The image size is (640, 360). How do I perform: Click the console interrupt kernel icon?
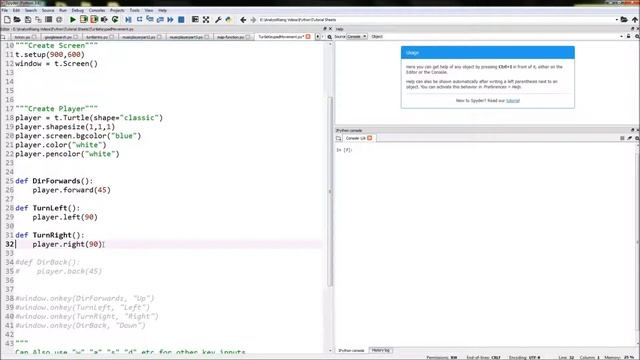(622, 138)
